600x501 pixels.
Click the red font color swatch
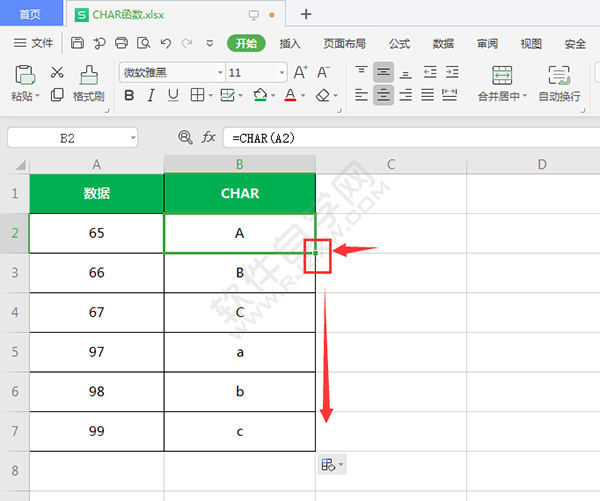290,95
